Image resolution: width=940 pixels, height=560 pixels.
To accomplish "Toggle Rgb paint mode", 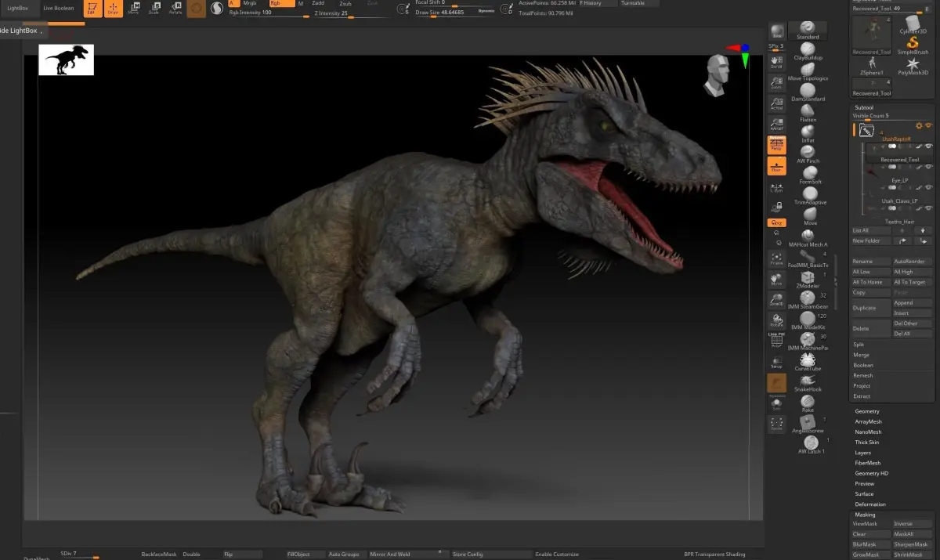I will [x=282, y=4].
